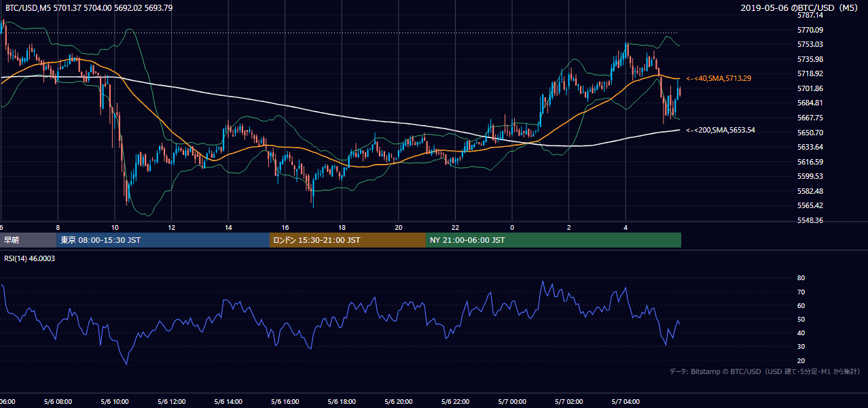The width and height of the screenshot is (868, 408).
Task: Click the 5/7 04:00 time label
Action: [x=626, y=402]
